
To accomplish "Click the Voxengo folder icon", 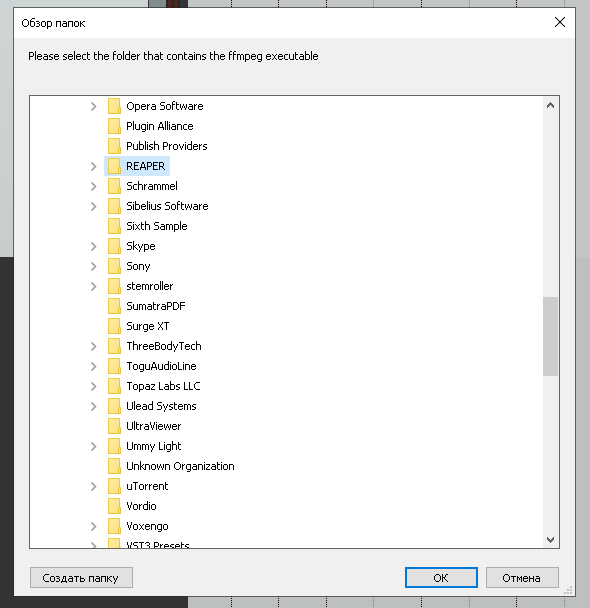I will [114, 526].
